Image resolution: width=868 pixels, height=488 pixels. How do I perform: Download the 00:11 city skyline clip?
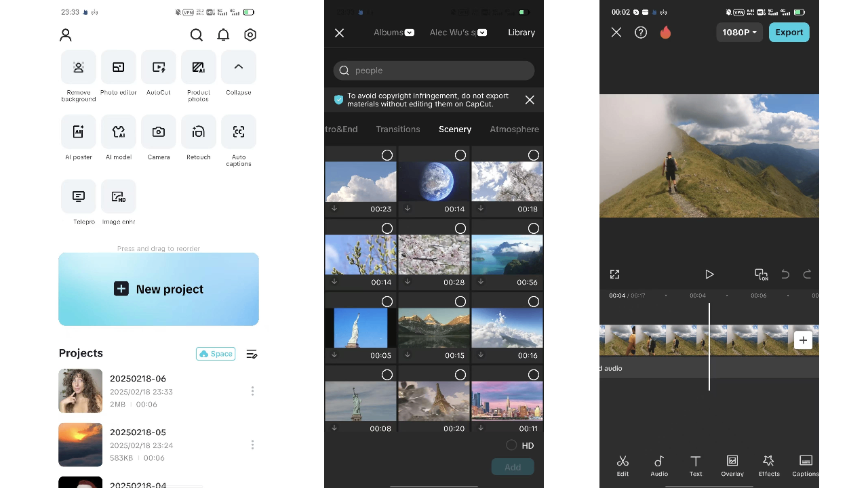pyautogui.click(x=481, y=428)
